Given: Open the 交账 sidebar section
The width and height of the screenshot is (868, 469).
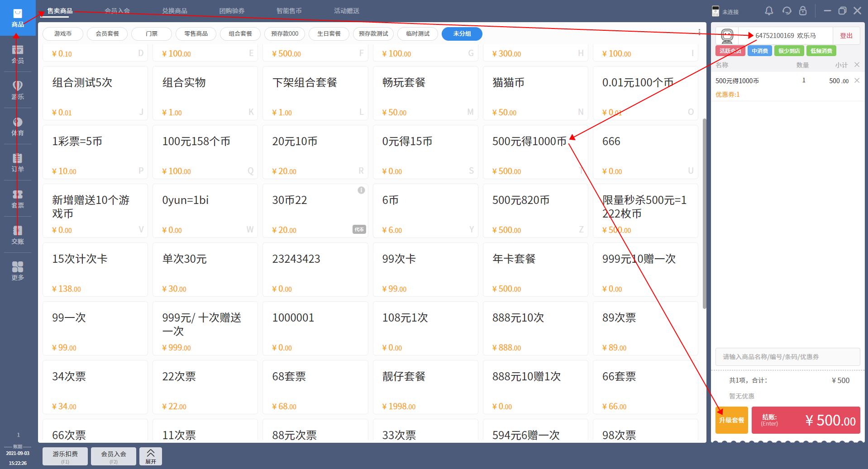Looking at the screenshot, I should 18,235.
